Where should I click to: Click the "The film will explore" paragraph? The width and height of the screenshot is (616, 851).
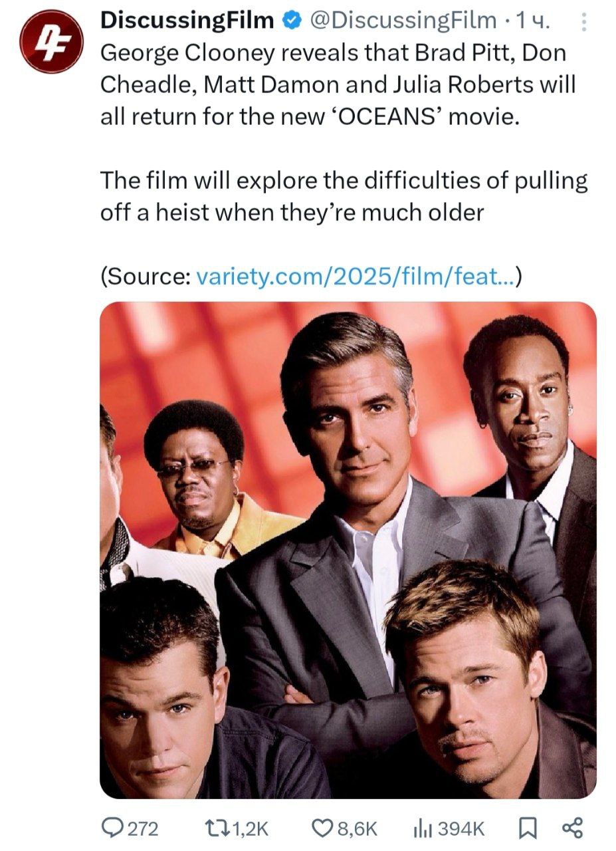pos(344,196)
